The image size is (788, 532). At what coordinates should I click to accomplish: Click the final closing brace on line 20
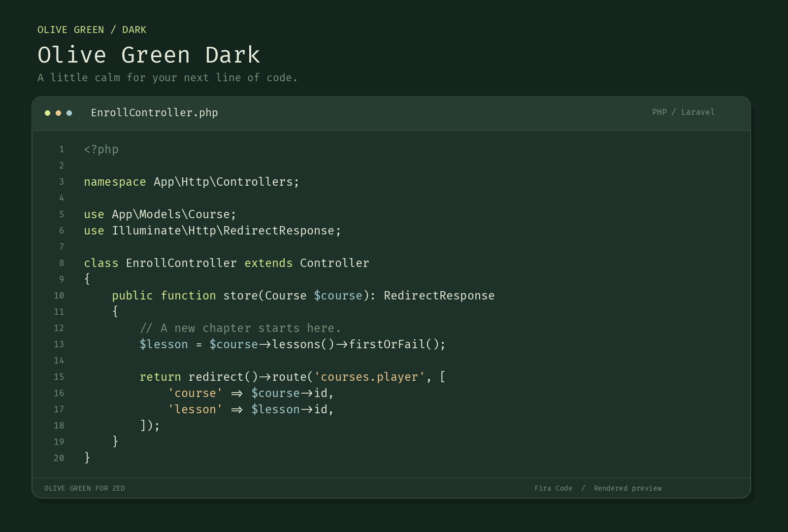[87, 458]
